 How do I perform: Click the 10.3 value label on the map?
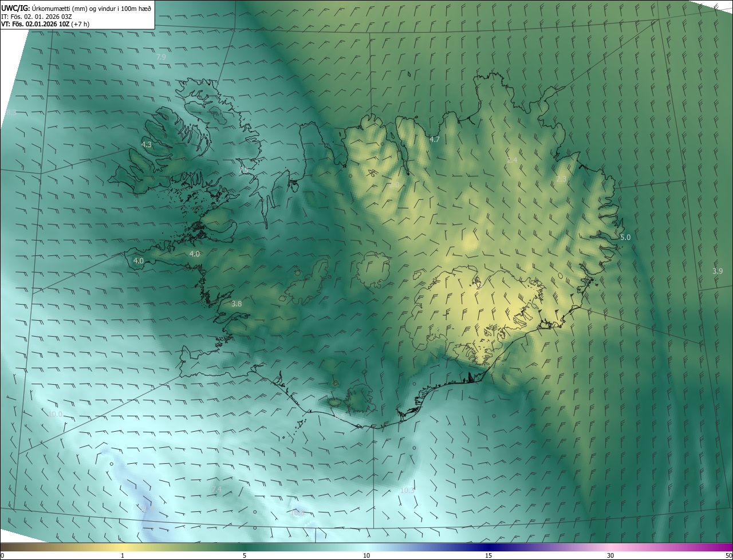[x=407, y=491]
